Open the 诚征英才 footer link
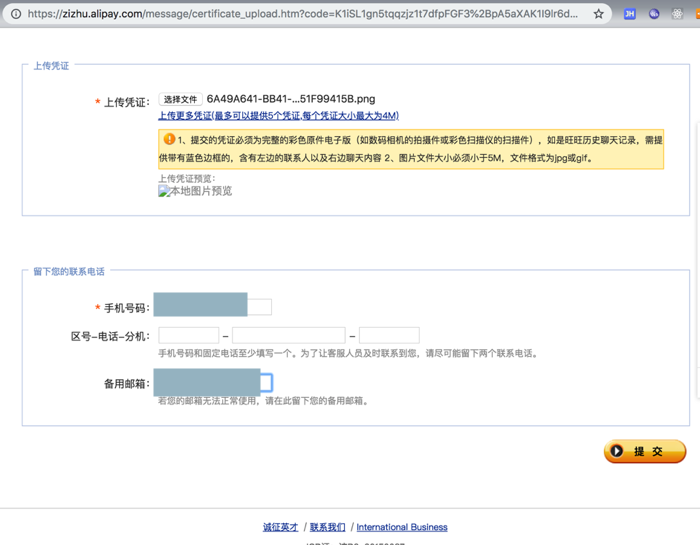The width and height of the screenshot is (700, 545). pyautogui.click(x=280, y=527)
